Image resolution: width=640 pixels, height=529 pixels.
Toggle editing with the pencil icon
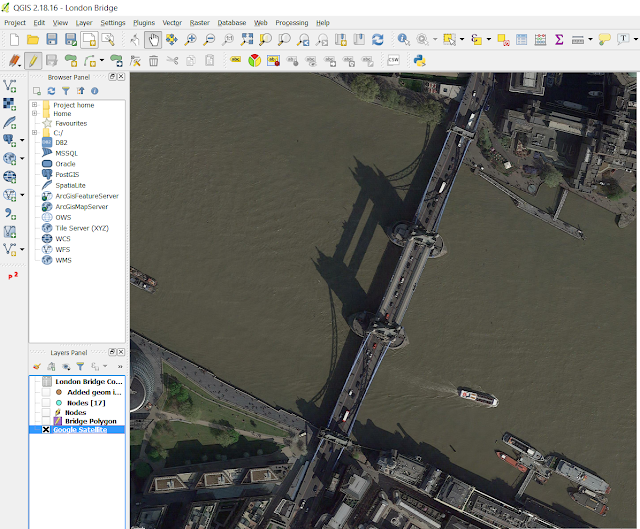(32, 61)
